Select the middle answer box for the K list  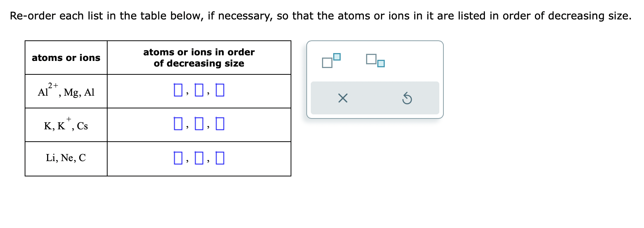click(x=199, y=124)
